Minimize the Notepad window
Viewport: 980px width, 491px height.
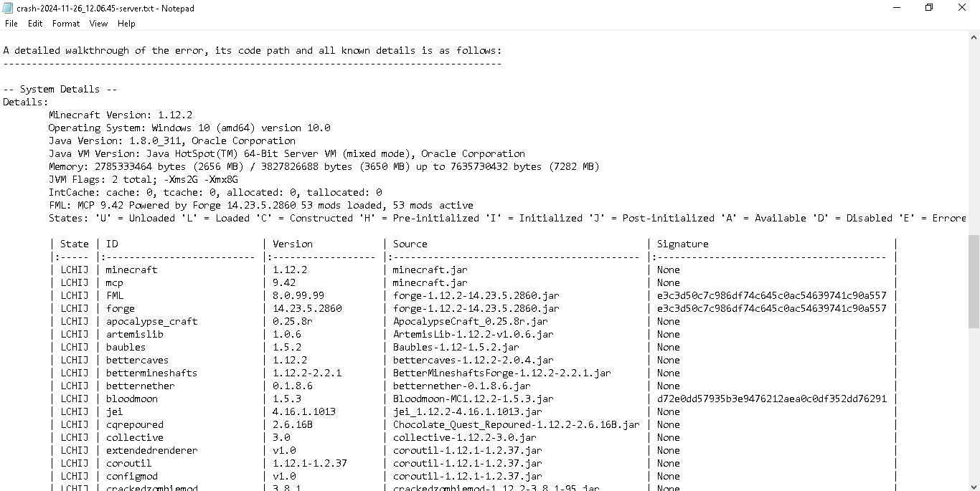(897, 8)
